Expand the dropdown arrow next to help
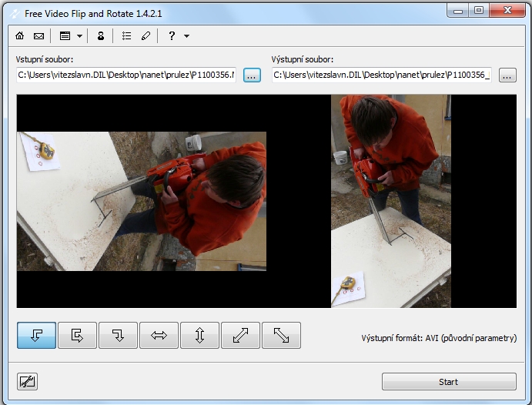 186,36
